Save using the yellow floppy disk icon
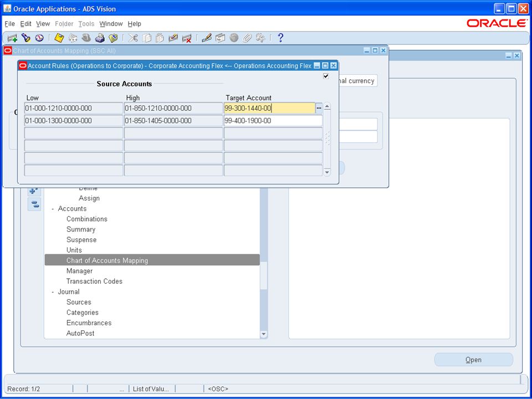 pyautogui.click(x=59, y=38)
